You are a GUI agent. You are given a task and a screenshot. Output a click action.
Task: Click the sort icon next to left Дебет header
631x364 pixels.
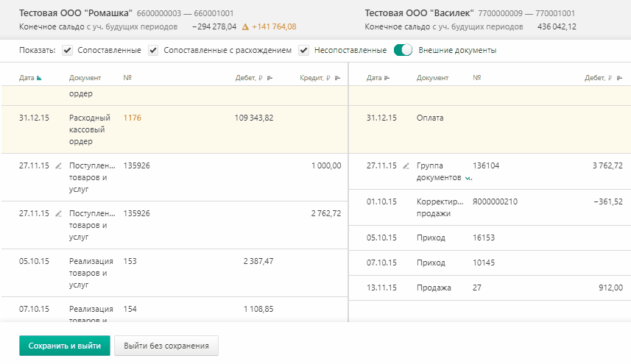269,78
